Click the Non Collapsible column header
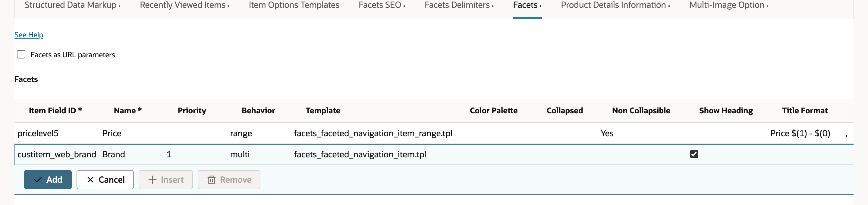The width and height of the screenshot is (868, 205). pos(641,111)
